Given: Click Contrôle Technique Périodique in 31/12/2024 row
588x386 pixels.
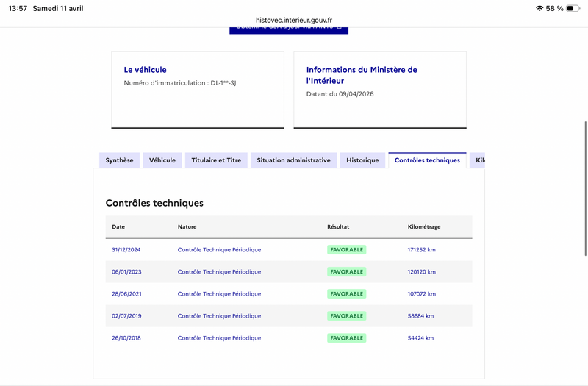Looking at the screenshot, I should tap(219, 249).
